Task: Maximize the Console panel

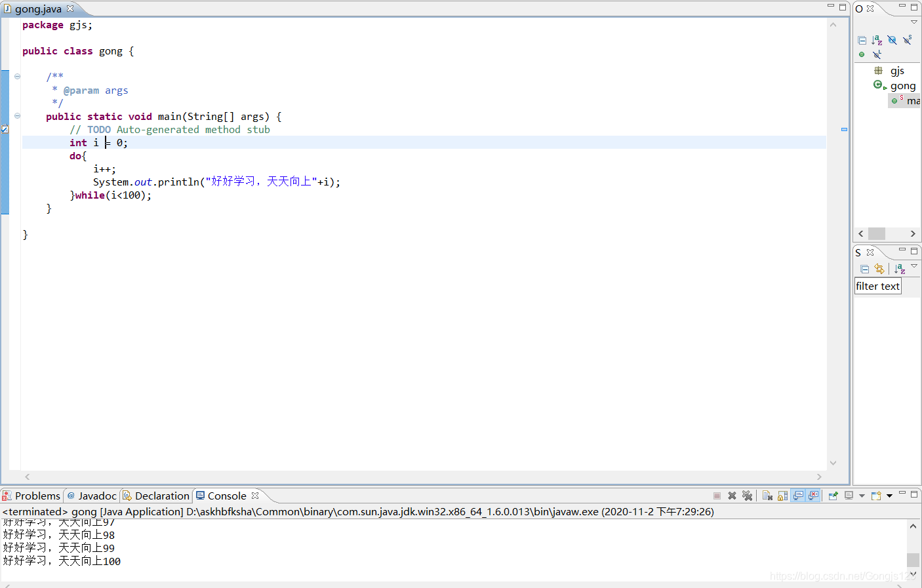Action: [914, 494]
